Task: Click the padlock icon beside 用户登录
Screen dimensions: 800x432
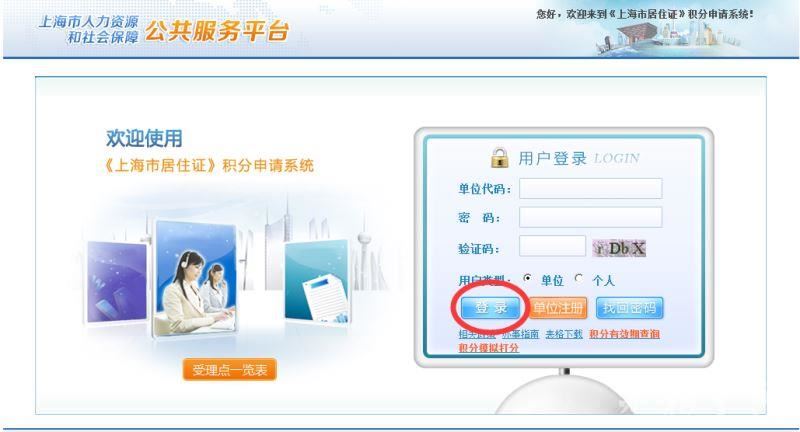Action: tap(499, 158)
